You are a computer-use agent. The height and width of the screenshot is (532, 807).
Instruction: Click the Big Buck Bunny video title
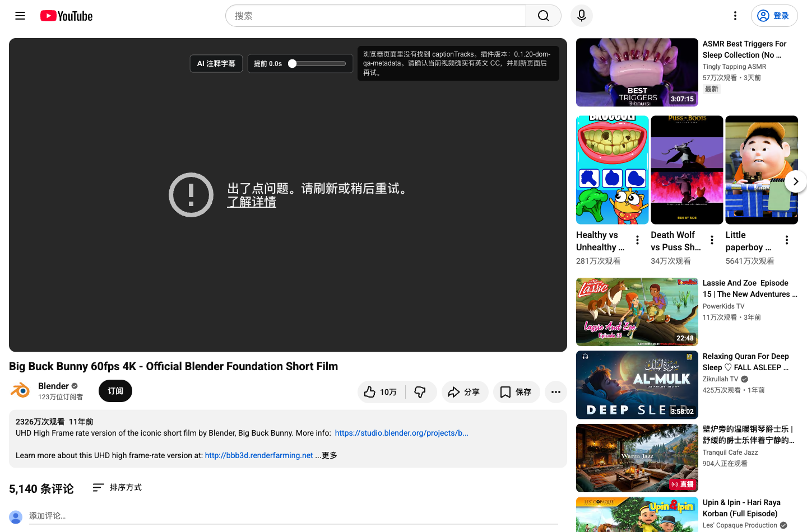pos(173,366)
